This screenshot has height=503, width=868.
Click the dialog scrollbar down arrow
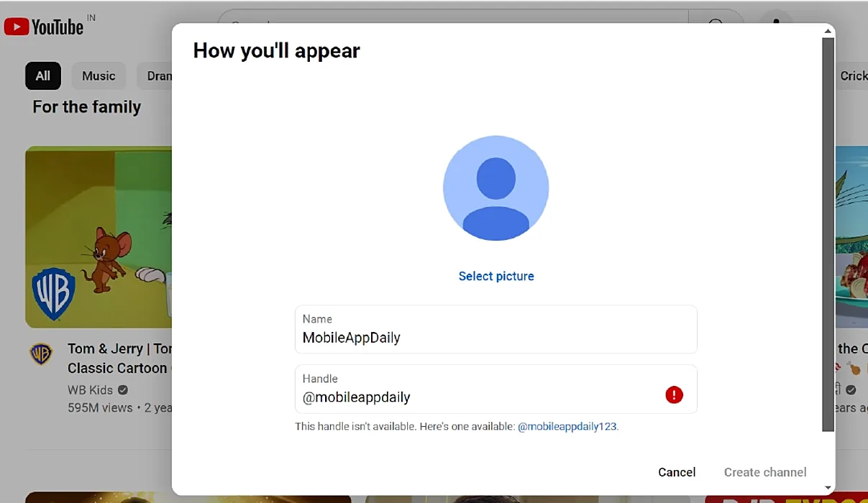click(x=828, y=488)
